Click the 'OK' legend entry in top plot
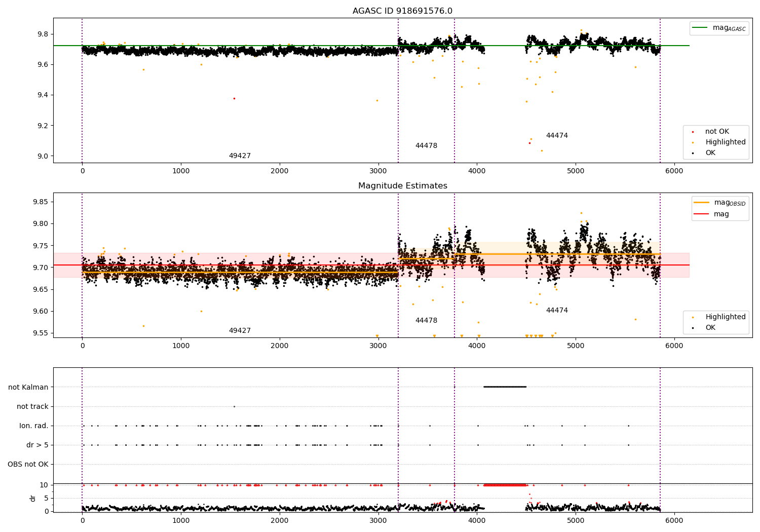 tap(704, 153)
